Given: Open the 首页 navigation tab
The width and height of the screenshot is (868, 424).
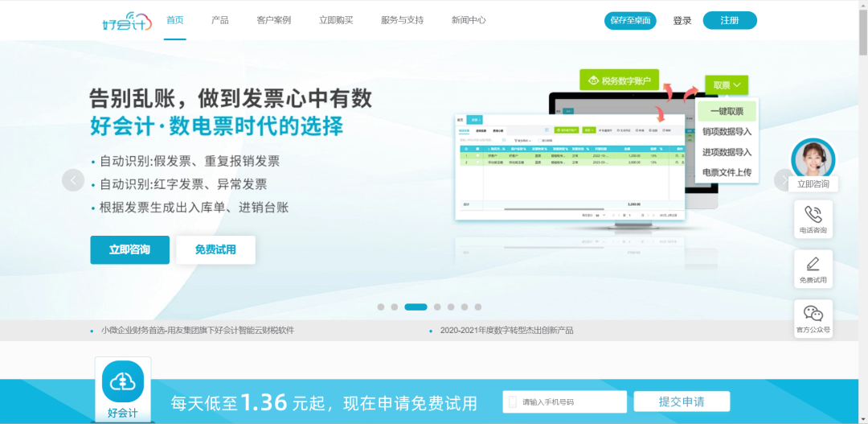Looking at the screenshot, I should 175,20.
